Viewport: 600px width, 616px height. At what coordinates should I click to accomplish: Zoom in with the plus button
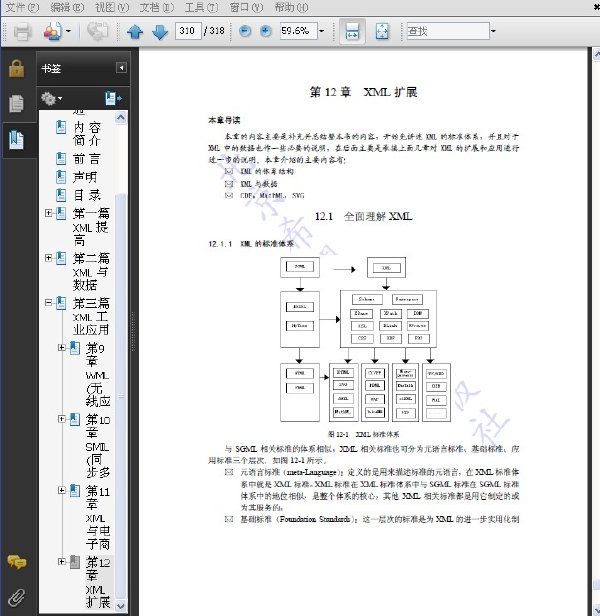[x=266, y=31]
